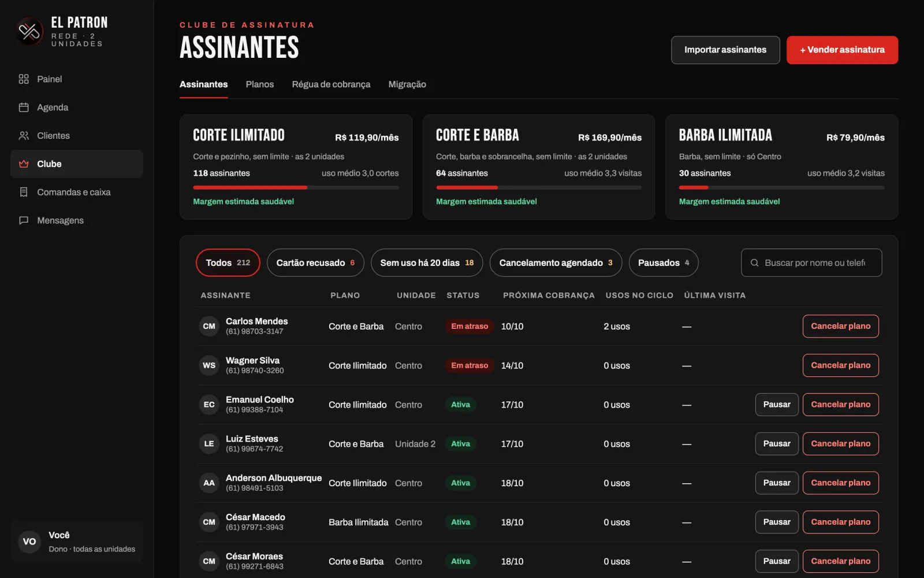
Task: Filter by Todos 212
Action: click(x=228, y=263)
